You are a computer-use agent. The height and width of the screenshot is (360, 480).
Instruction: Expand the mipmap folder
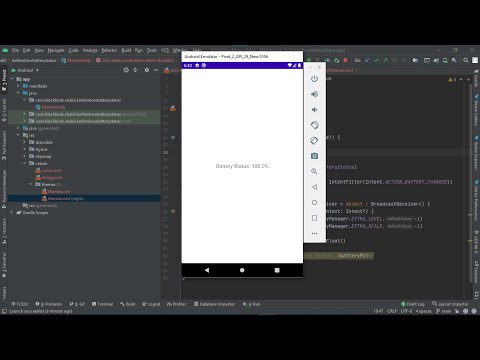[x=24, y=156]
